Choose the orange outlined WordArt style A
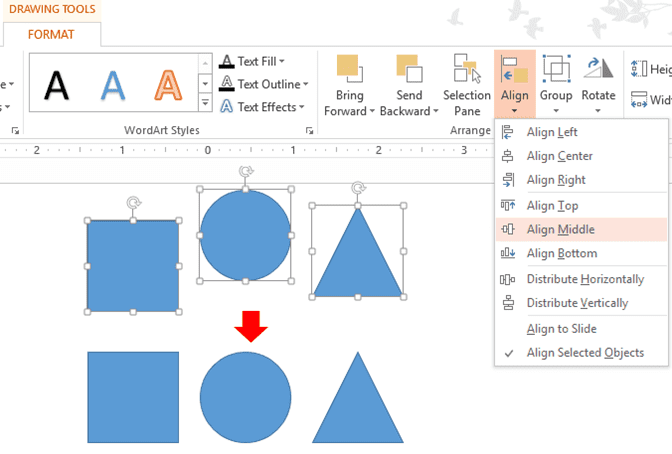Screen dimensions: 672x454 click(x=168, y=85)
